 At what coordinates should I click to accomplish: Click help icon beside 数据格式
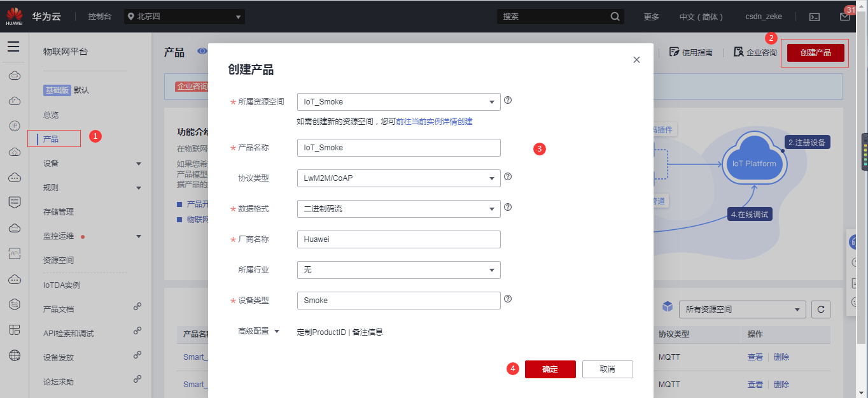(x=508, y=207)
